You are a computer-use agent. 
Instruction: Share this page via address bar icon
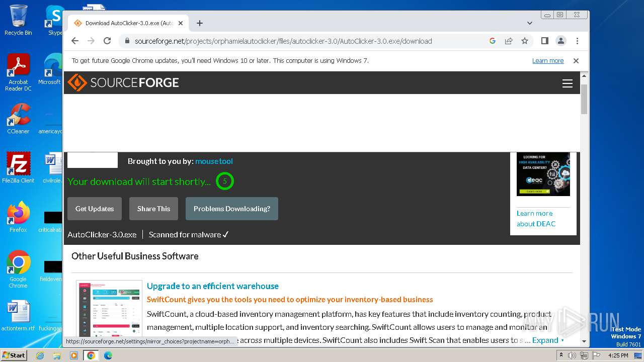(509, 41)
